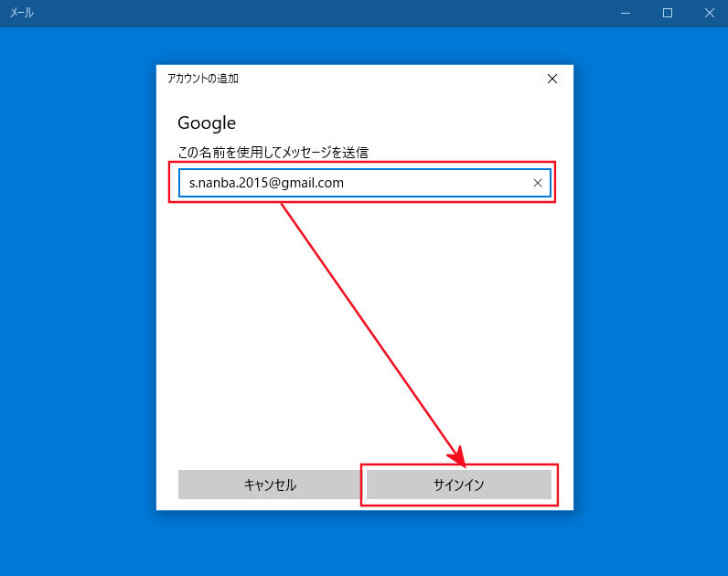Click the この名前を使用してメッセージを送信 label

(273, 153)
